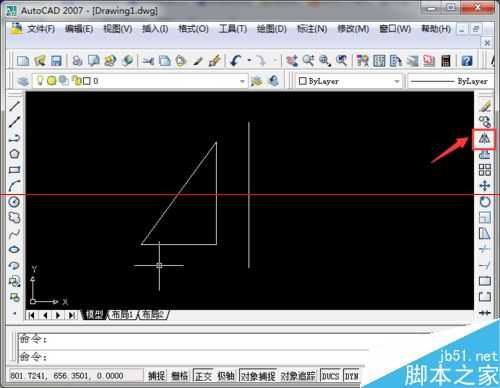Click the Layer Previous icon
Screen dimensions: 500x388
click(x=274, y=81)
